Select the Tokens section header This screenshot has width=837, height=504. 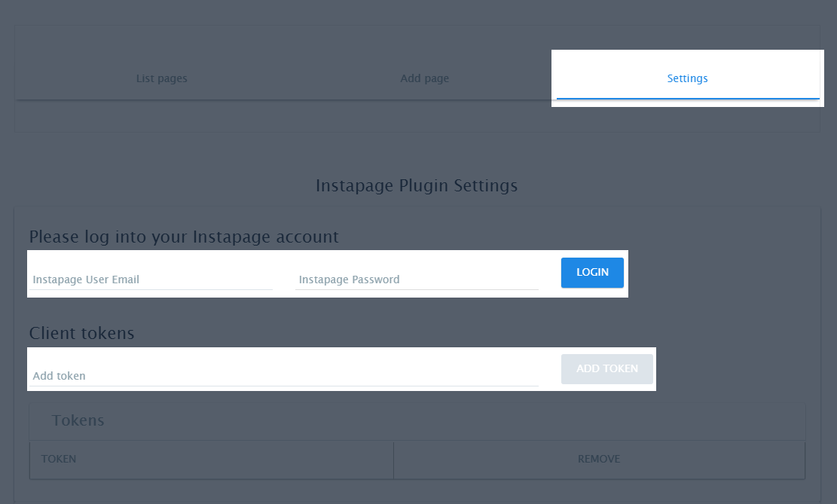[78, 420]
